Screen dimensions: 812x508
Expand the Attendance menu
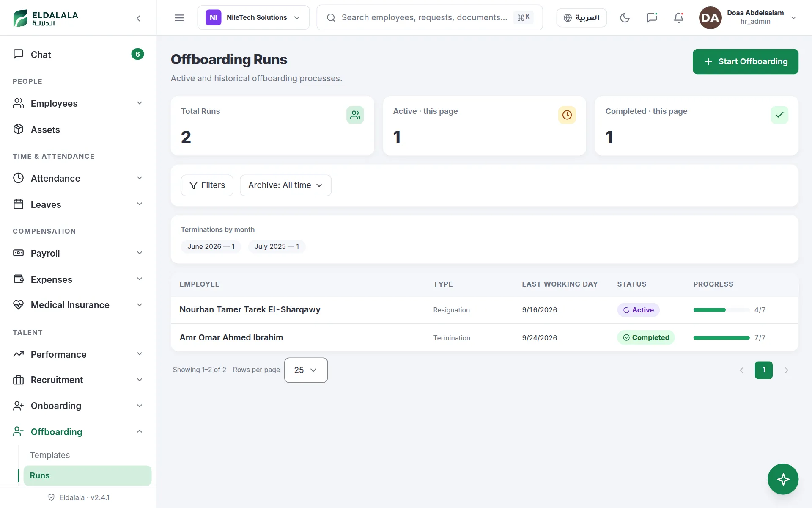click(x=78, y=178)
